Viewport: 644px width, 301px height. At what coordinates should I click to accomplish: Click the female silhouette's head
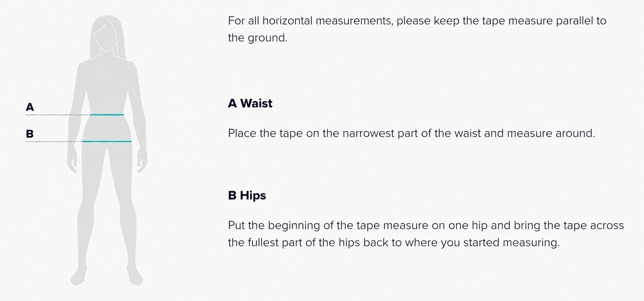pyautogui.click(x=107, y=33)
